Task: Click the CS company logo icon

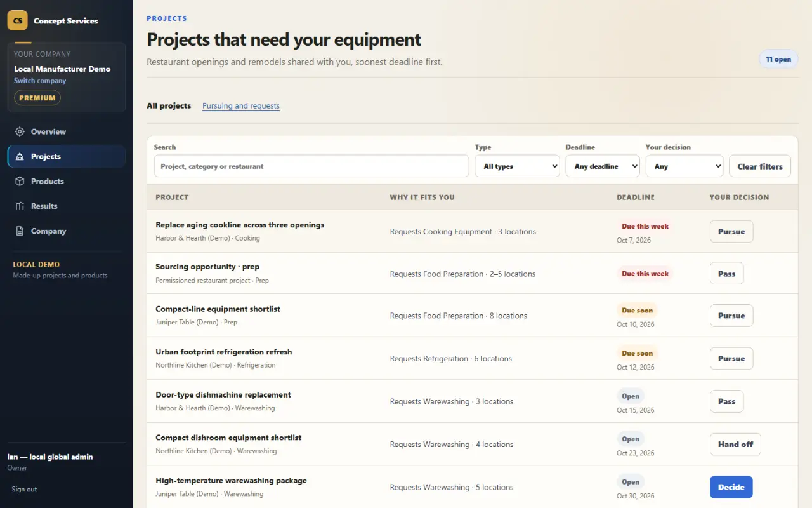Action: (x=18, y=20)
